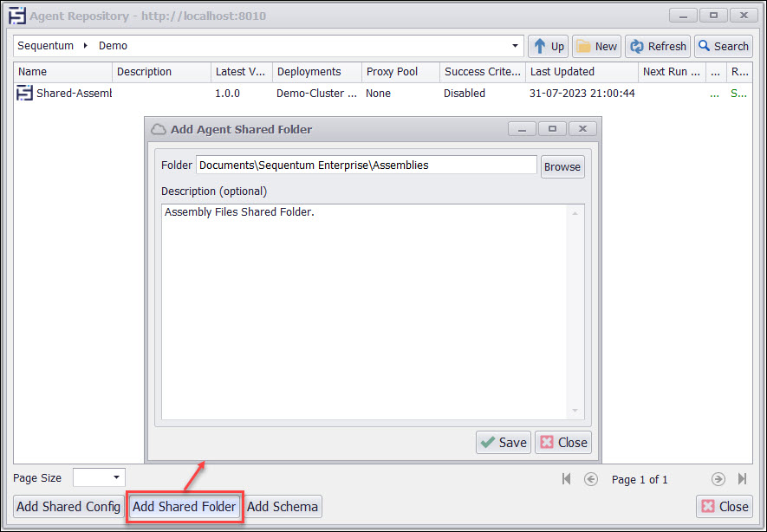
Task: Click the Up navigation arrow icon
Action: [x=541, y=46]
